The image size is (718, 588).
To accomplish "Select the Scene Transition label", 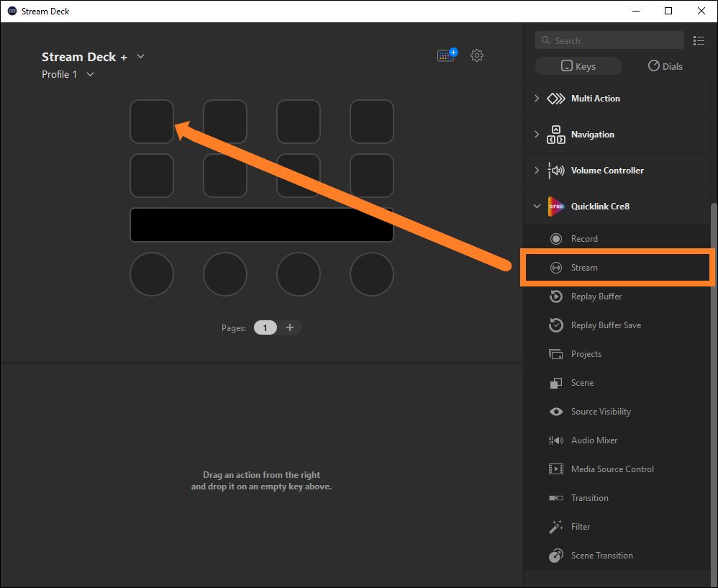I will tap(601, 556).
